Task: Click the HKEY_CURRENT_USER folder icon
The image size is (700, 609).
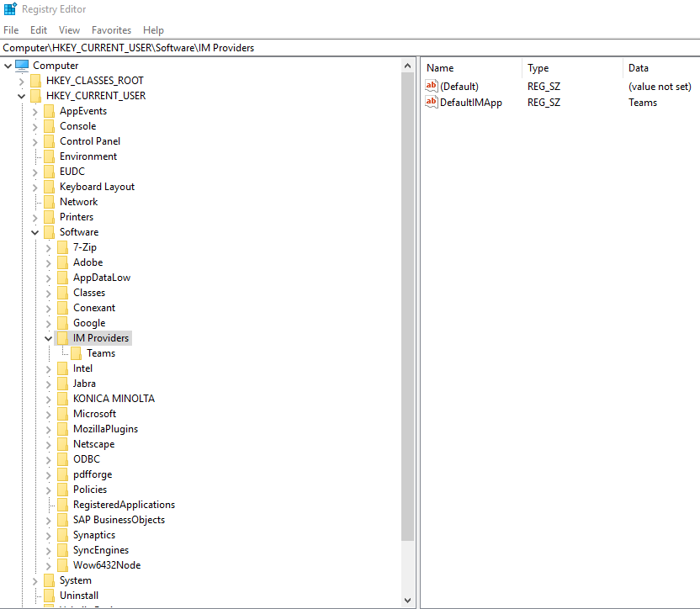Action: tap(35, 96)
